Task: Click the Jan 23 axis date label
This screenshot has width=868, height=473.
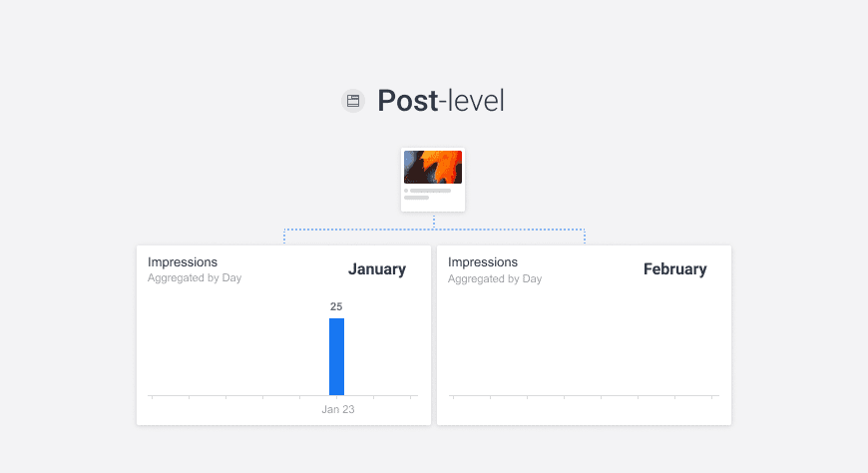Action: tap(338, 409)
